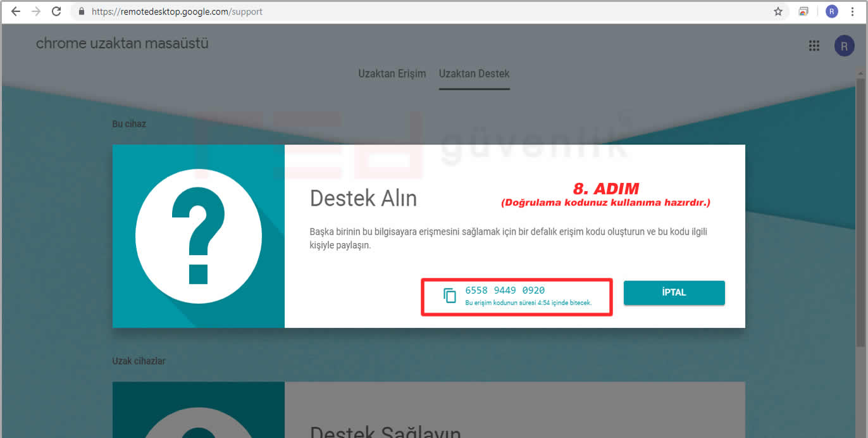Image resolution: width=868 pixels, height=438 pixels.
Task: Click the padlock site security icon
Action: [x=81, y=11]
